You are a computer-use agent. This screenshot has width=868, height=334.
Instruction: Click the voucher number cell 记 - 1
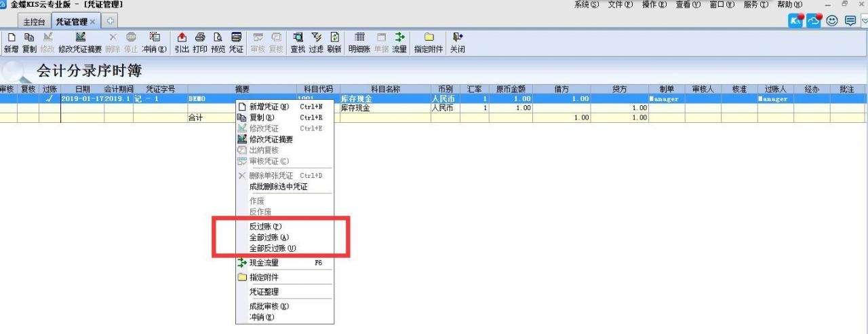click(x=160, y=98)
